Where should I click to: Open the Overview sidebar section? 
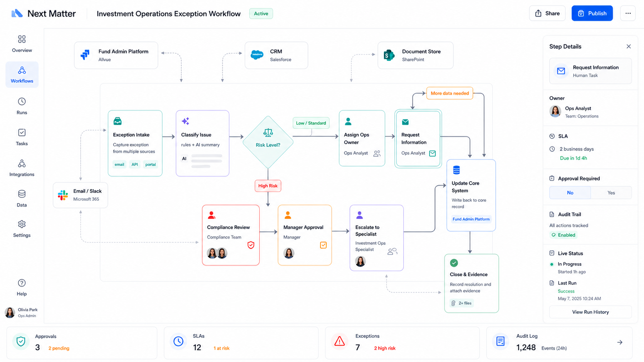click(x=22, y=43)
